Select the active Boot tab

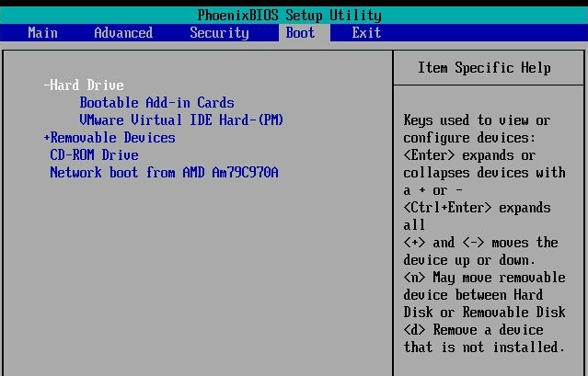[x=300, y=32]
